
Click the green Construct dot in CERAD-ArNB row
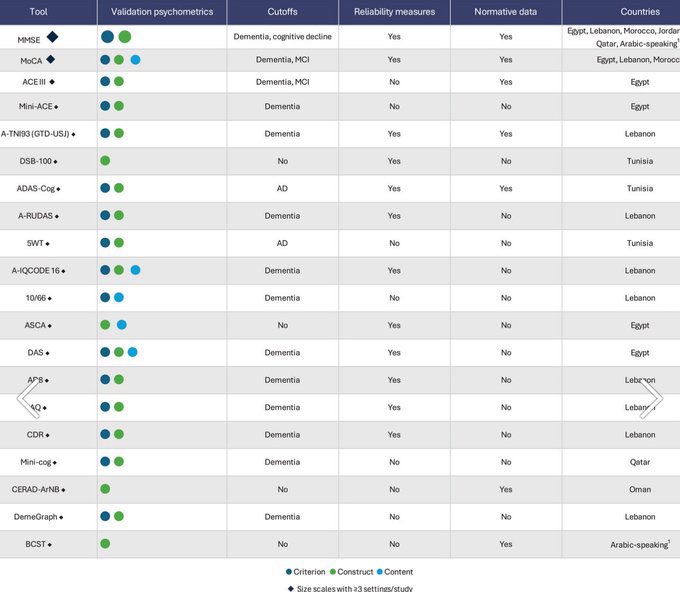click(x=105, y=489)
